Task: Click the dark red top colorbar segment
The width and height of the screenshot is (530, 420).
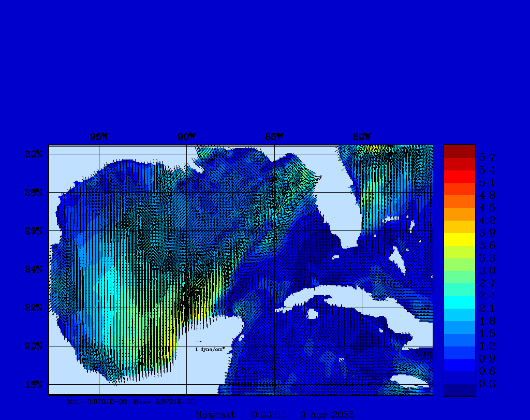Action: (x=460, y=152)
